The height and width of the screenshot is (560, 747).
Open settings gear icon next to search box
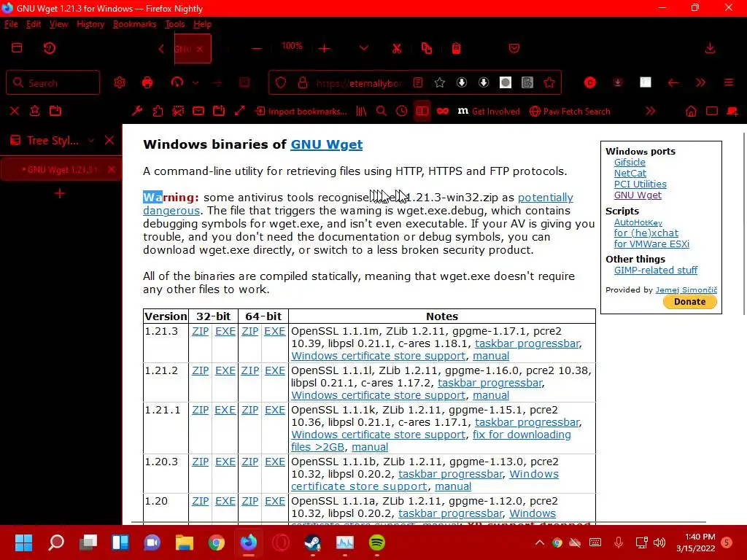120,83
